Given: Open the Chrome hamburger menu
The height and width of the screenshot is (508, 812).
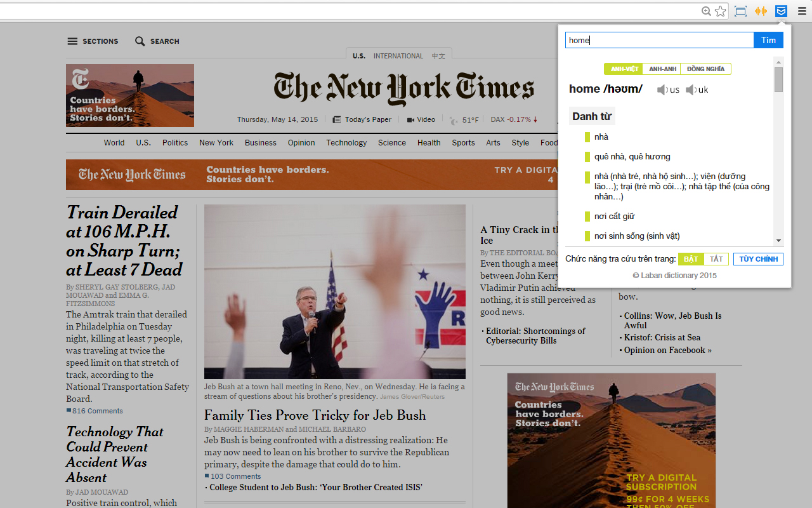Looking at the screenshot, I should tap(802, 11).
